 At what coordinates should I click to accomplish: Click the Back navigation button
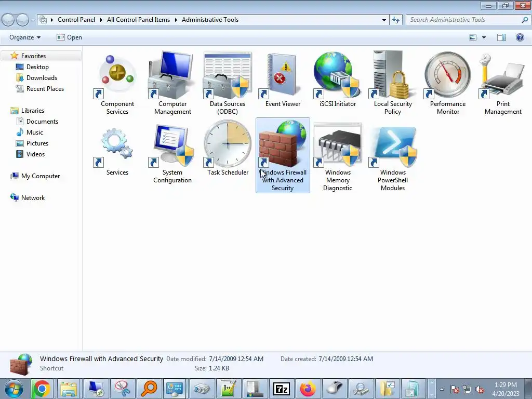click(8, 20)
